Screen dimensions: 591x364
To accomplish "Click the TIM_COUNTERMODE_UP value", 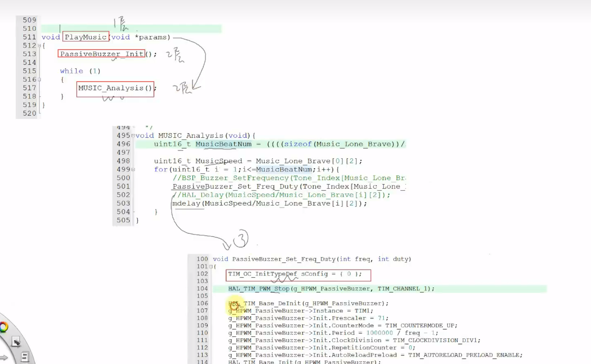I will pos(420,325).
